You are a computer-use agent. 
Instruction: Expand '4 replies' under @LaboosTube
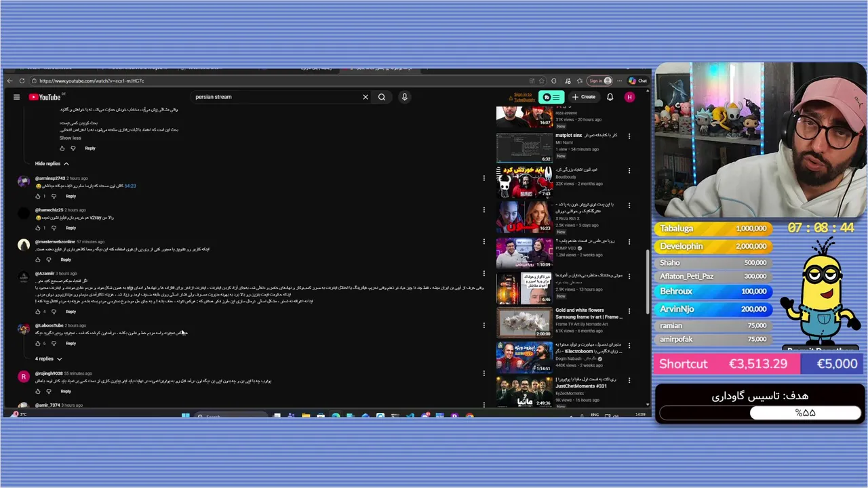tap(49, 359)
